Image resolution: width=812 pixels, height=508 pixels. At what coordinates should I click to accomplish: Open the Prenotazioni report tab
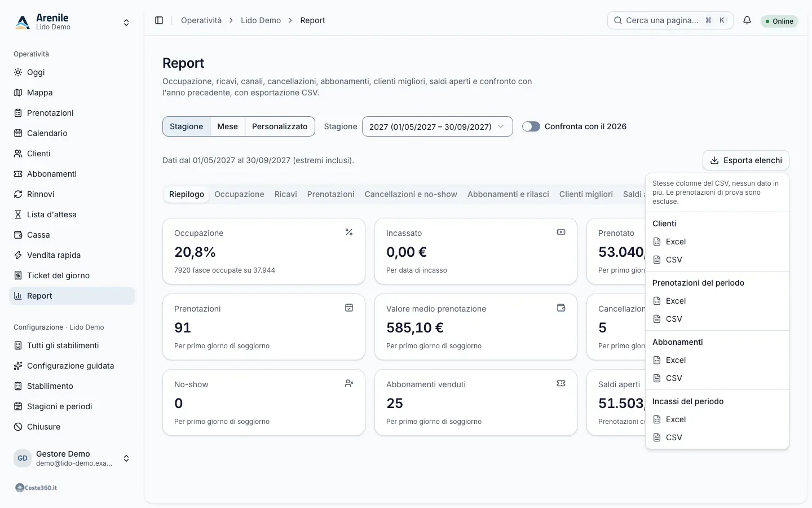pyautogui.click(x=330, y=194)
